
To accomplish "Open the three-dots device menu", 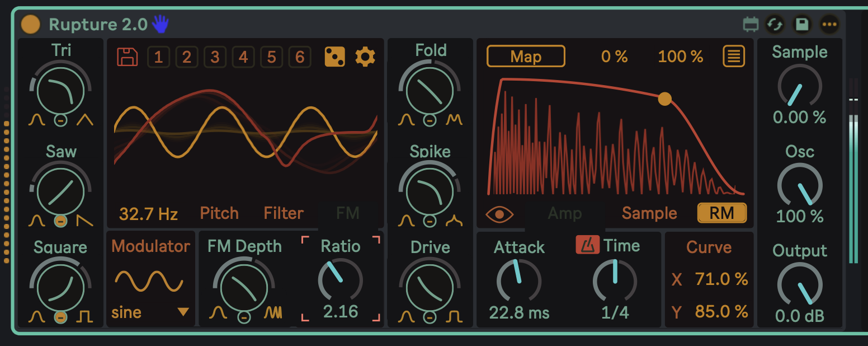I will pos(829,24).
